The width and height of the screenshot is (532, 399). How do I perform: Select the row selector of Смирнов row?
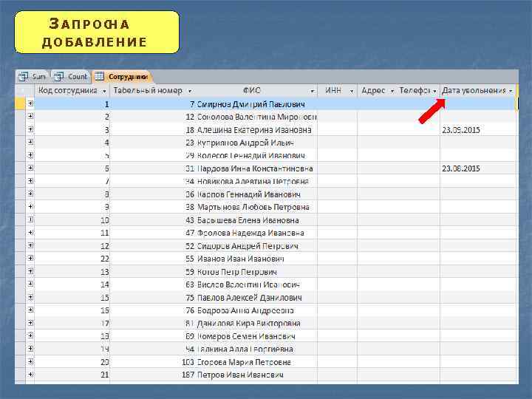[x=21, y=104]
